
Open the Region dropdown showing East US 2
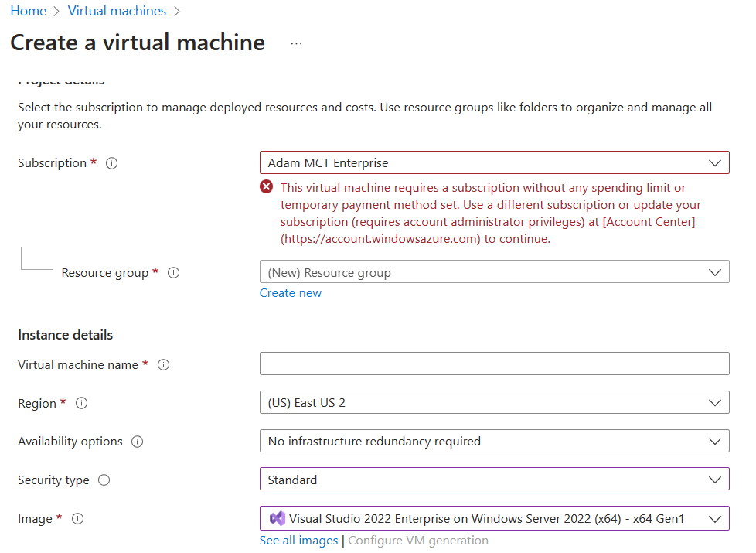[494, 402]
